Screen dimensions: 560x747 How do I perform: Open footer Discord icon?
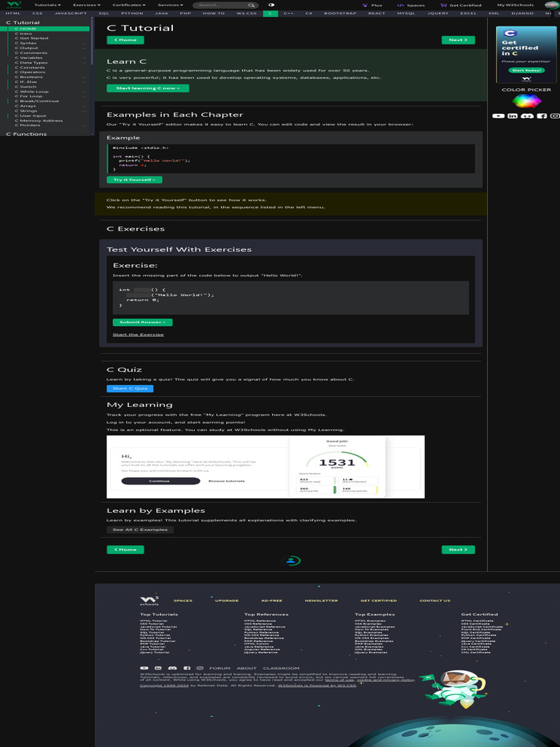tap(172, 668)
